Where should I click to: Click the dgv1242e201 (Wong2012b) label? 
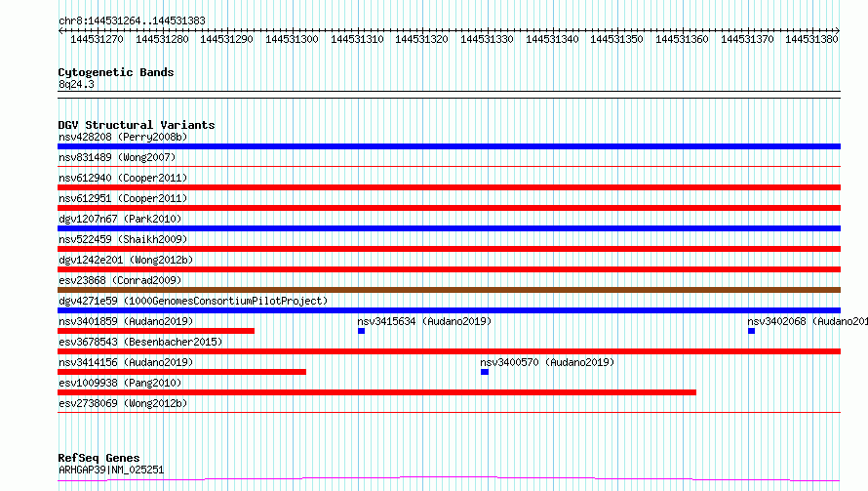(126, 260)
